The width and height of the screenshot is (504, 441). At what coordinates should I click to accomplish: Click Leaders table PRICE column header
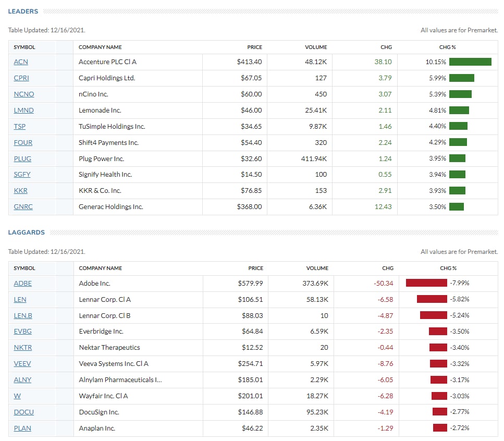[x=255, y=47]
